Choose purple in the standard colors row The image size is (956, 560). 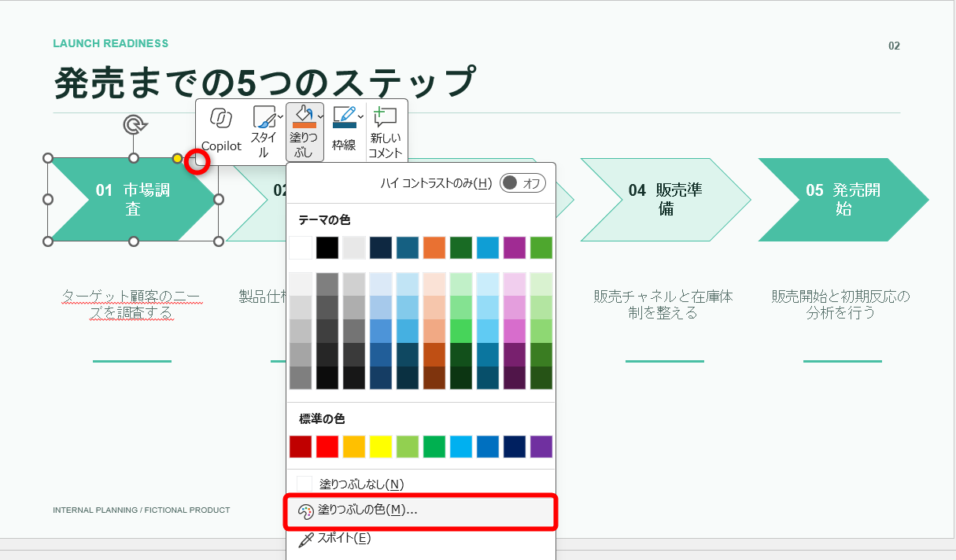point(541,447)
